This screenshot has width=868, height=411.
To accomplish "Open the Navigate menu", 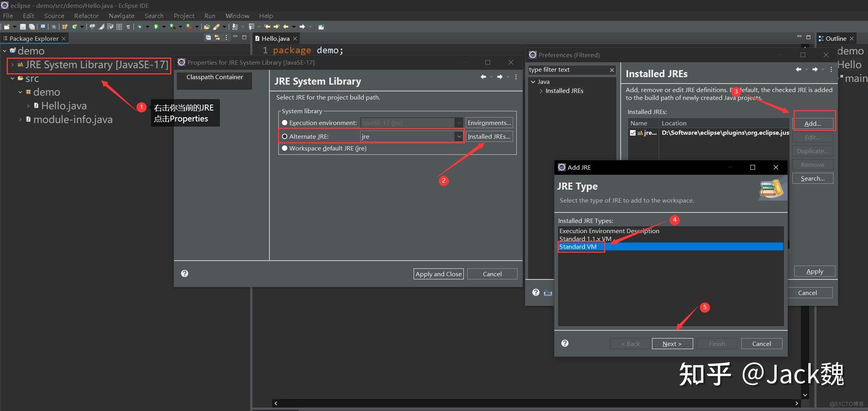I will pyautogui.click(x=122, y=16).
